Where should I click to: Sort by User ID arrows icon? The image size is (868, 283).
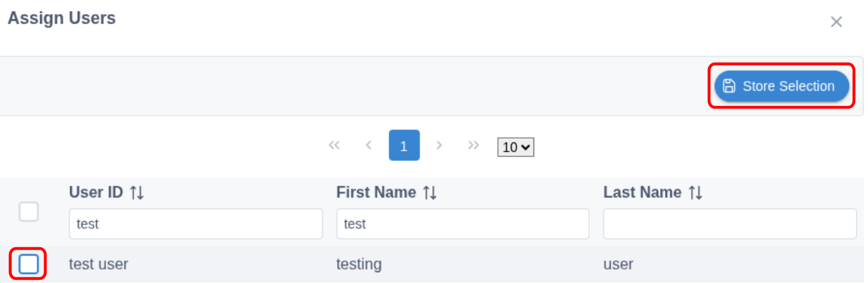(137, 192)
